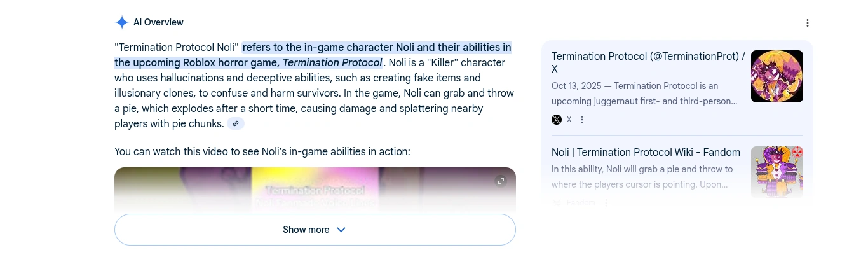
Task: Open the AI Overview three-dot menu
Action: (x=808, y=23)
